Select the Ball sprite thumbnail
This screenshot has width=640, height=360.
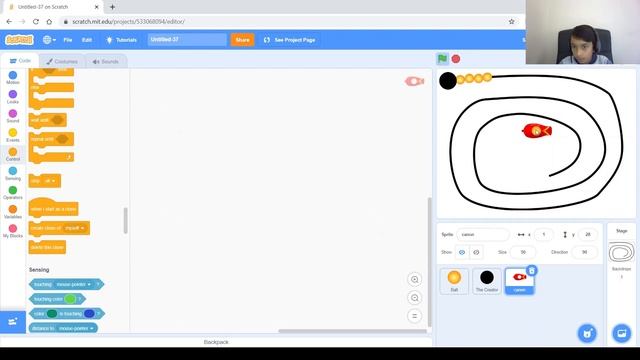point(454,281)
